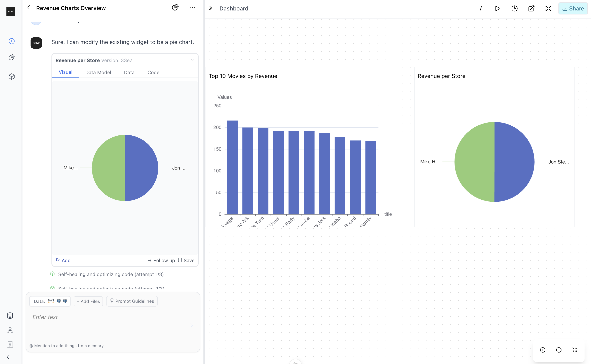
Task: Click the BOW assistant avatar in chat
Action: (36, 43)
